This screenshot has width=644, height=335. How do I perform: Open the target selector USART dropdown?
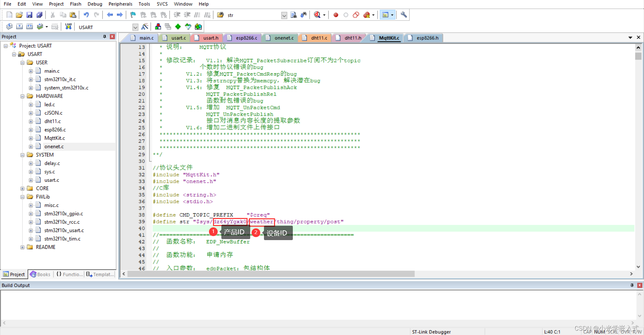coord(136,27)
